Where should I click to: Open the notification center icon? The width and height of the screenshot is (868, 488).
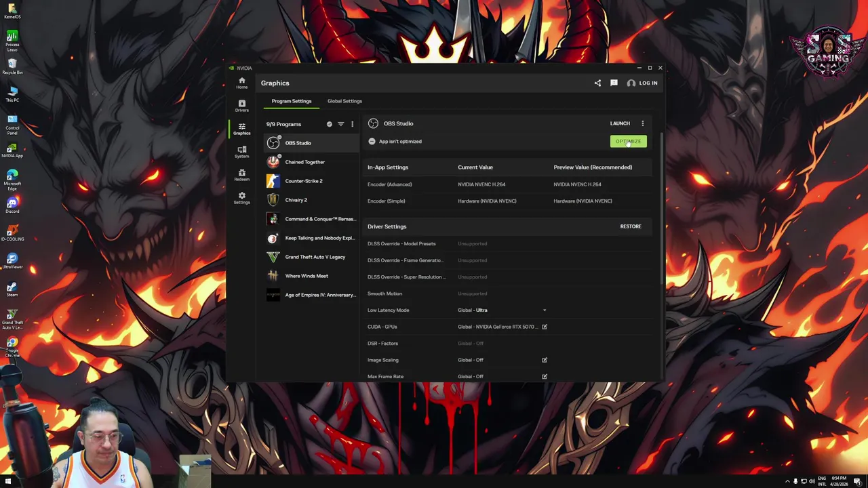[x=858, y=481]
